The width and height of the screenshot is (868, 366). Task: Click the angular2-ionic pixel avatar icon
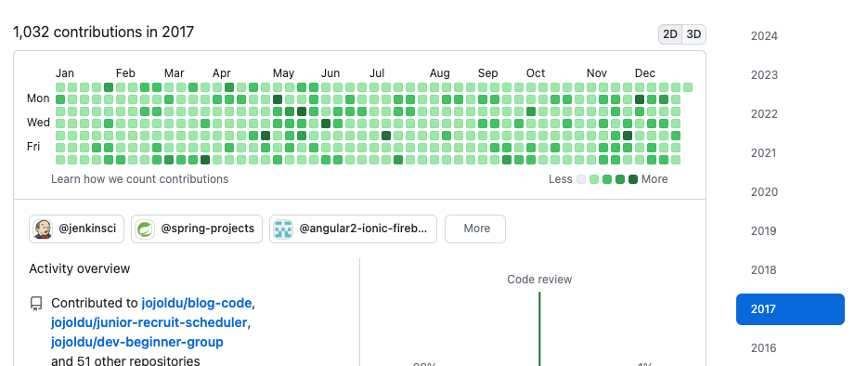[x=283, y=229]
